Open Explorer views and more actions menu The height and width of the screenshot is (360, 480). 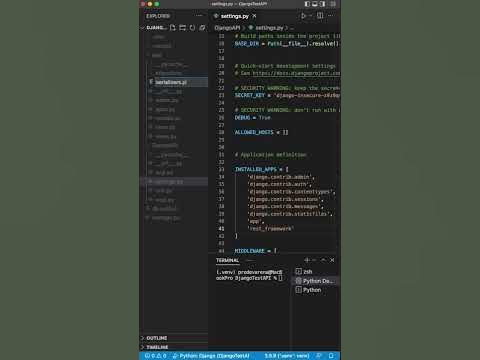tap(199, 16)
